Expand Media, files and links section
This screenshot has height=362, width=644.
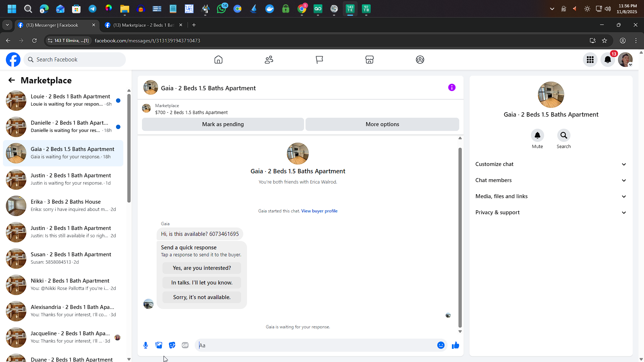click(x=551, y=196)
